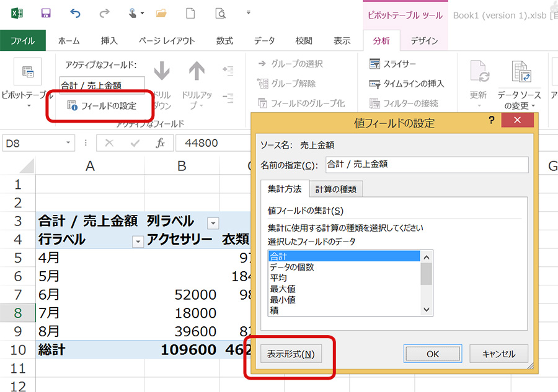Switch to the 計算の種類 tab
Image resolution: width=558 pixels, height=392 pixels.
point(335,189)
